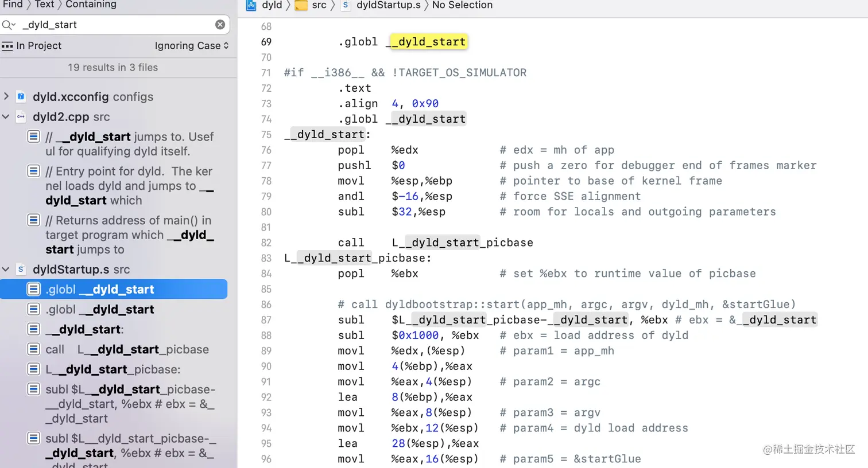Screen dimensions: 868x468
Task: Open the dyld project icon in jump bar
Action: tap(251, 5)
